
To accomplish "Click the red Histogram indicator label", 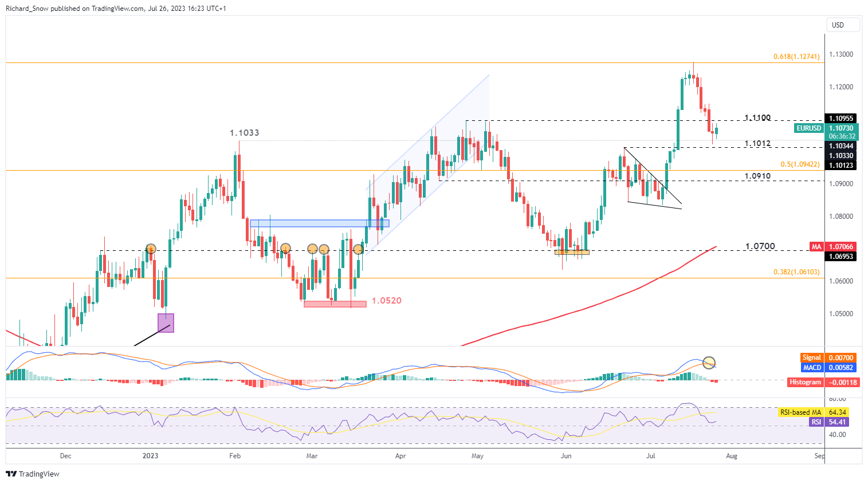I will [806, 382].
